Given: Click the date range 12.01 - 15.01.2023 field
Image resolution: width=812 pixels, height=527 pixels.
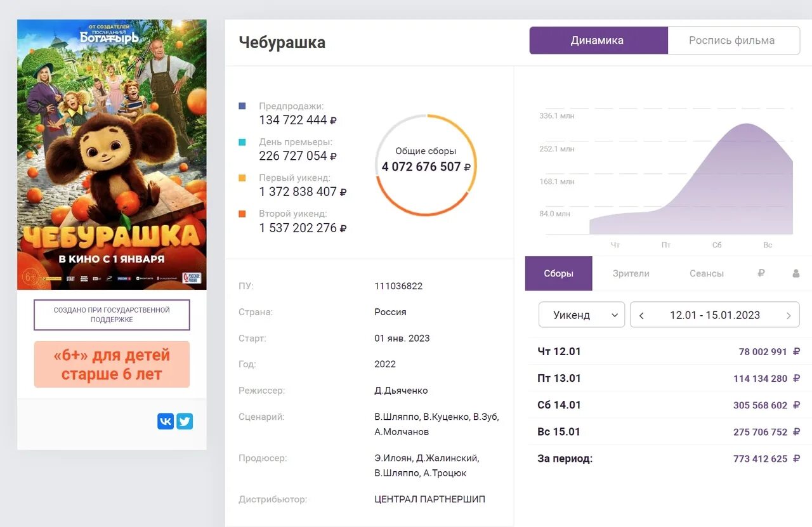Looking at the screenshot, I should pyautogui.click(x=715, y=315).
